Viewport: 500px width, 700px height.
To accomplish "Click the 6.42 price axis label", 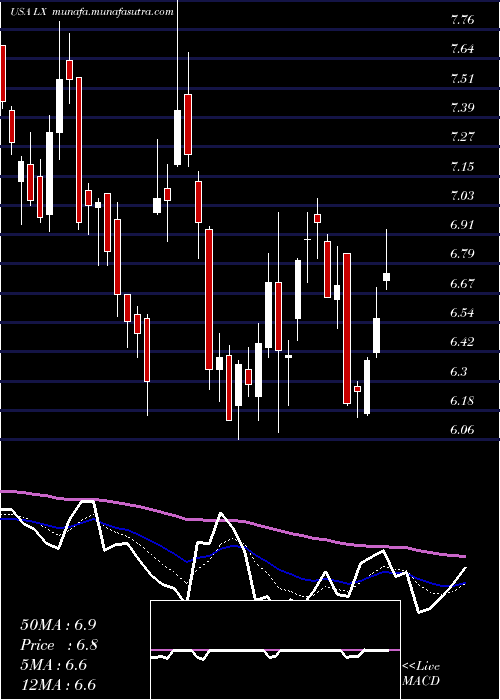I will [462, 342].
